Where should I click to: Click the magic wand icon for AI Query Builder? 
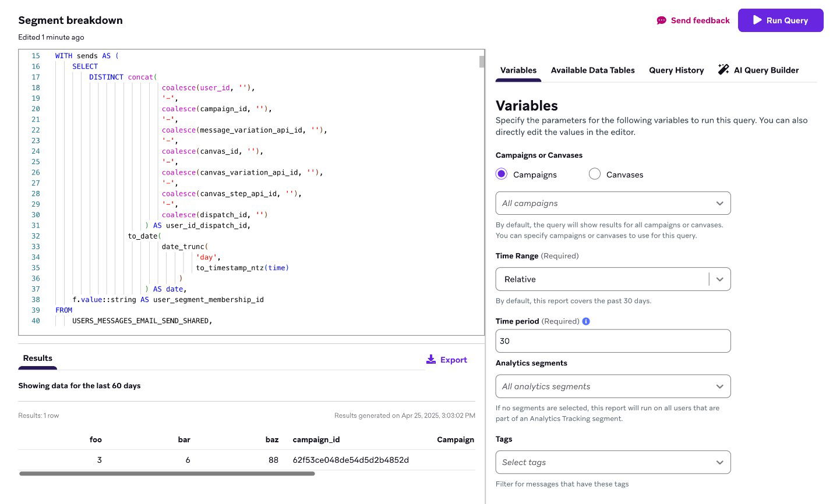[723, 69]
